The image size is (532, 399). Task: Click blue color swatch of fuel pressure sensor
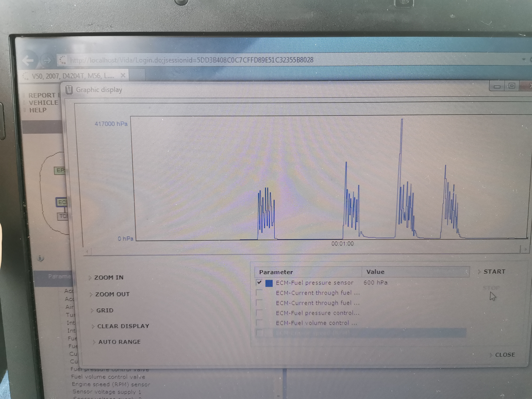[269, 283]
